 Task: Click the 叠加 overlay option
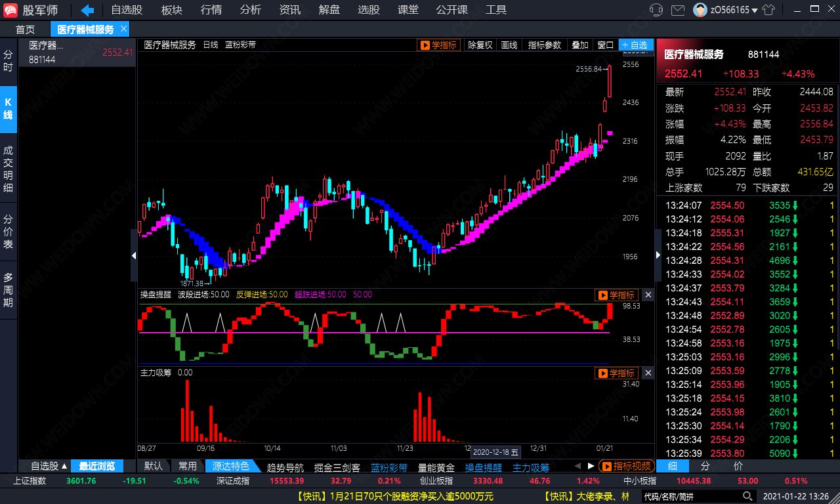580,45
